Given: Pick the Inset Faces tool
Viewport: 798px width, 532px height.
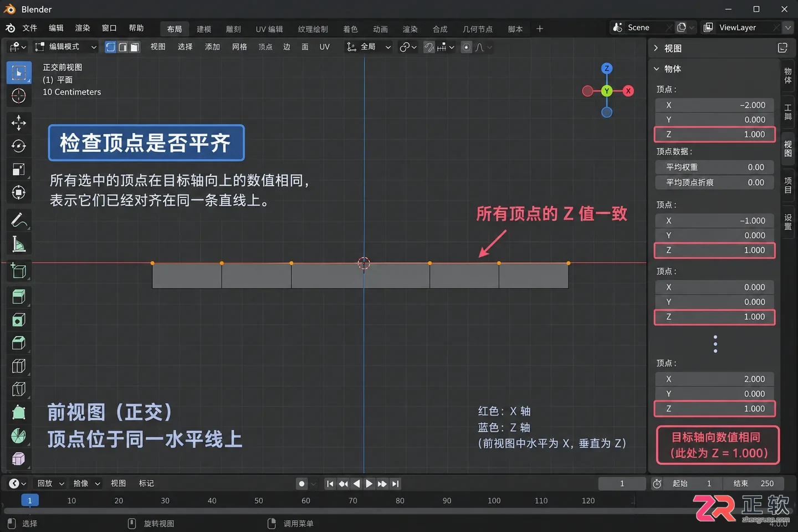Looking at the screenshot, I should click(19, 320).
